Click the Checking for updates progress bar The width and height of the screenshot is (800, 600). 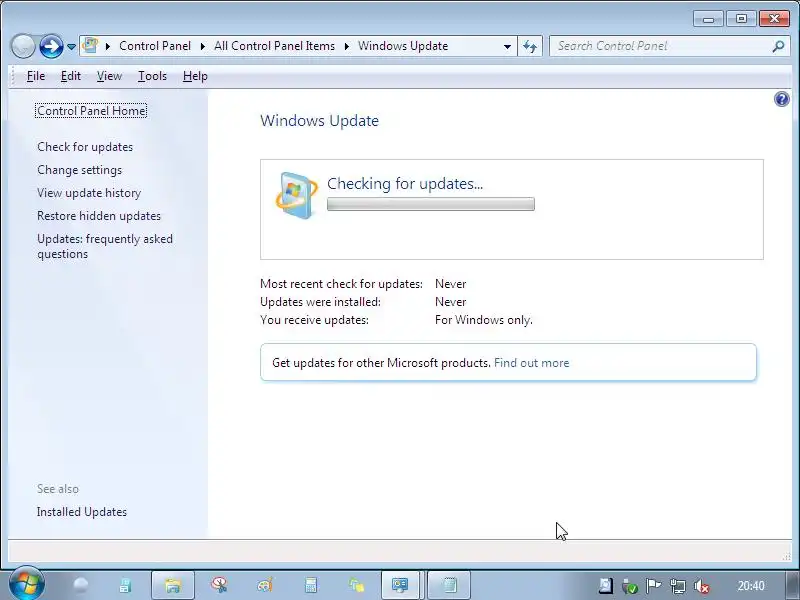coord(431,204)
